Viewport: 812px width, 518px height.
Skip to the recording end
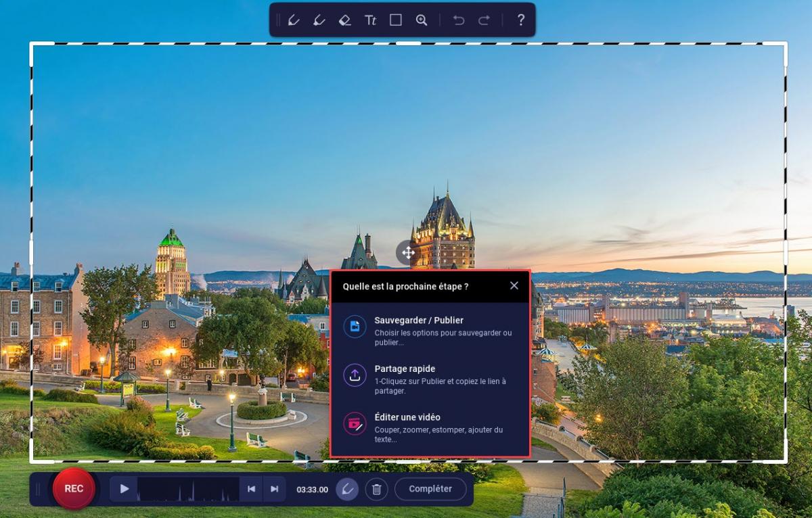click(x=274, y=489)
